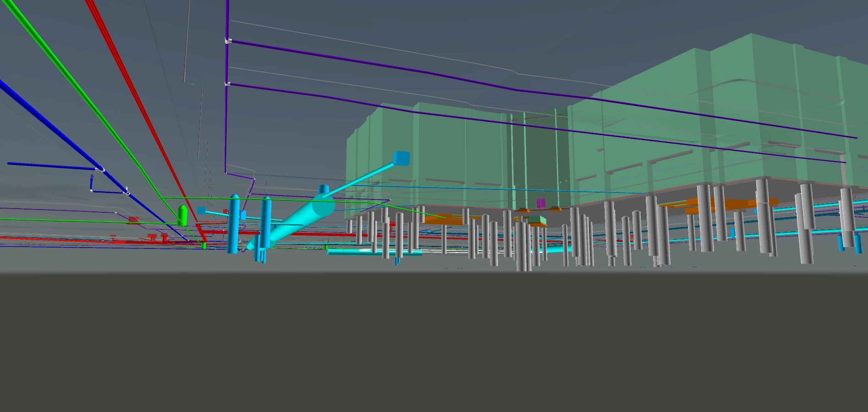Pick the green capsule-shaped vertical tank
The height and width of the screenshot is (412, 868).
click(182, 215)
